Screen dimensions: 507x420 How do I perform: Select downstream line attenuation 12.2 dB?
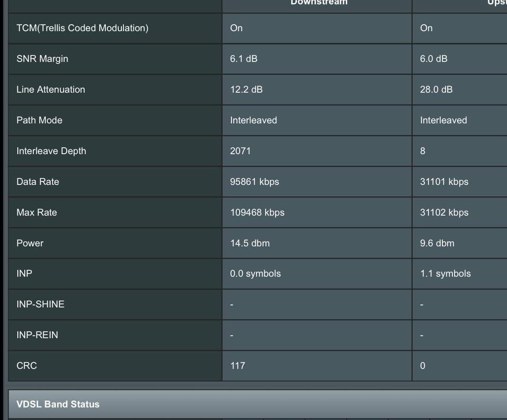246,90
